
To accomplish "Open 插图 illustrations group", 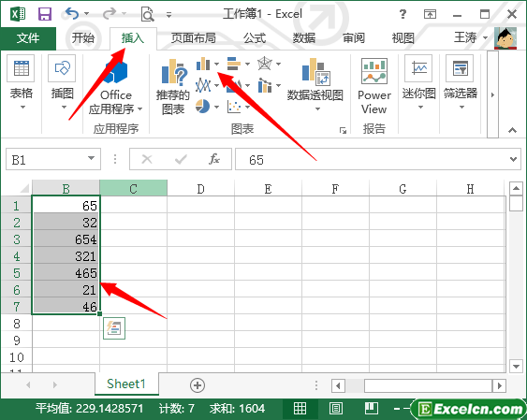I will coord(62,82).
